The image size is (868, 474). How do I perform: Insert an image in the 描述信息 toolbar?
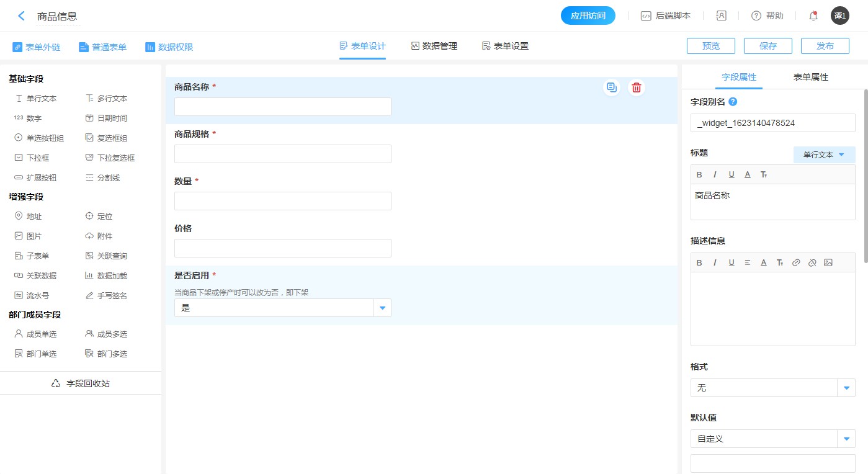pos(828,262)
